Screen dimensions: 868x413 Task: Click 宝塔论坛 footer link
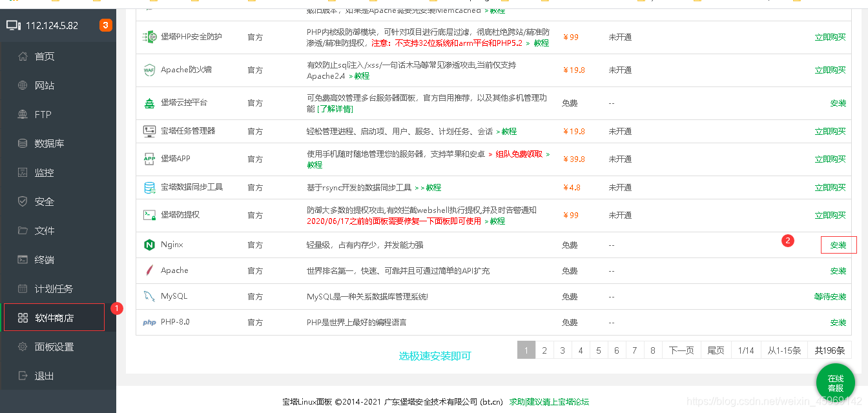tap(573, 402)
